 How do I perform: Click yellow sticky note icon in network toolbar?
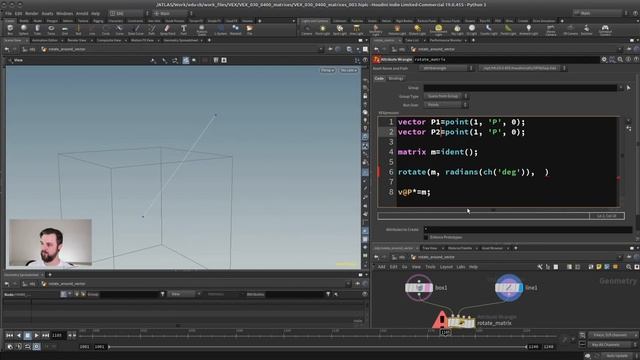(599, 267)
